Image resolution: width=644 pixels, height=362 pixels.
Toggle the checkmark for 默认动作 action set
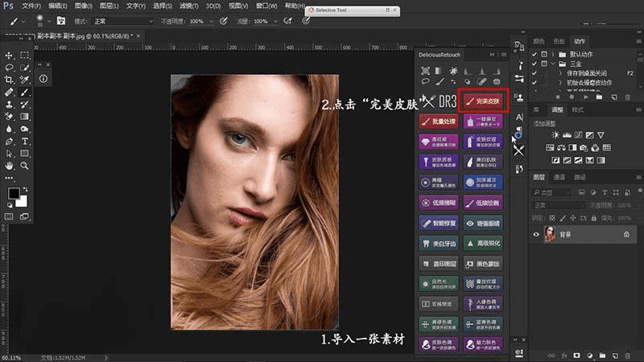point(535,53)
